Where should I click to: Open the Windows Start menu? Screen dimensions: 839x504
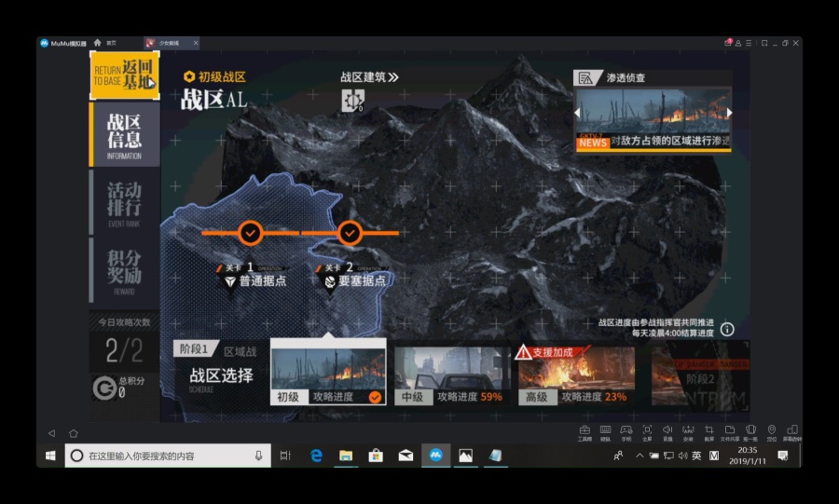[x=50, y=456]
